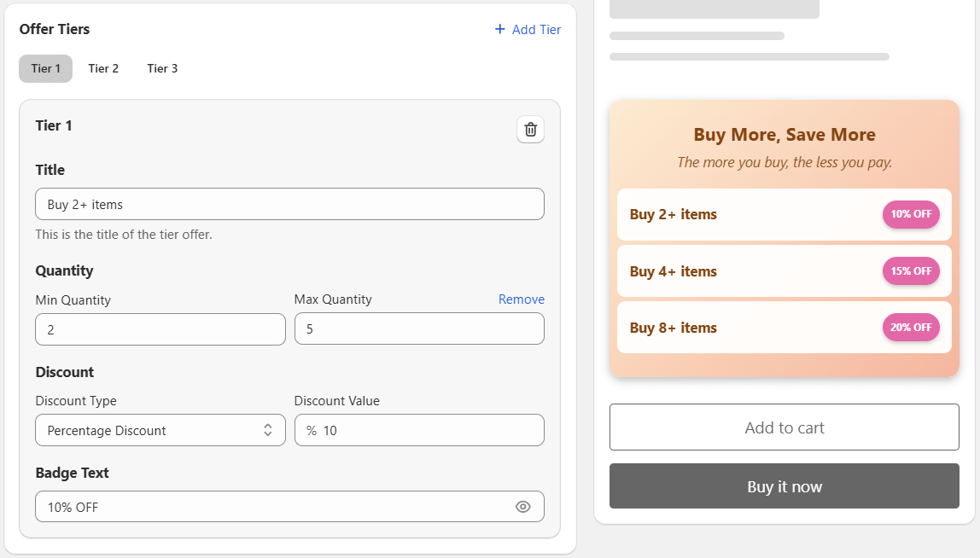980x558 pixels.
Task: Click the 20% OFF preview badge
Action: [x=911, y=328]
